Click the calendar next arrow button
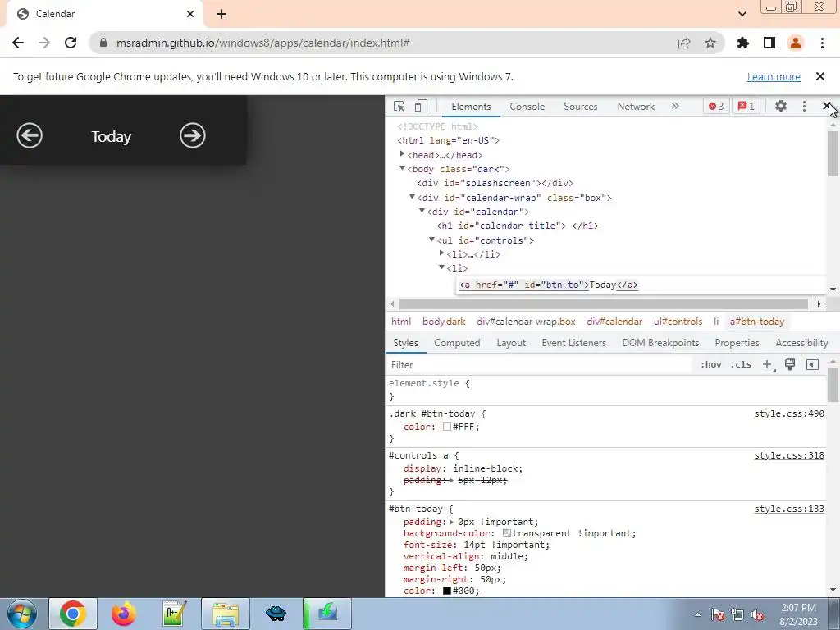Image resolution: width=840 pixels, height=630 pixels. (x=192, y=135)
